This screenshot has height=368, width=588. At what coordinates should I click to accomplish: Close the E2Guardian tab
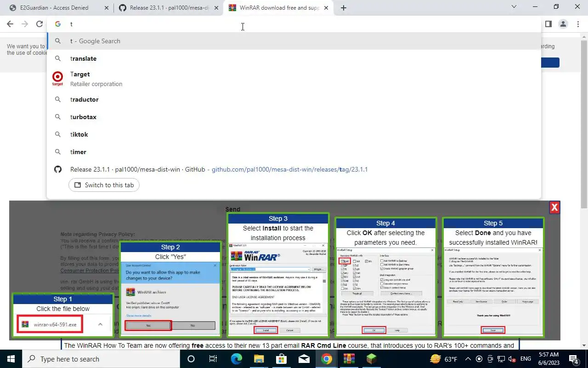click(107, 8)
